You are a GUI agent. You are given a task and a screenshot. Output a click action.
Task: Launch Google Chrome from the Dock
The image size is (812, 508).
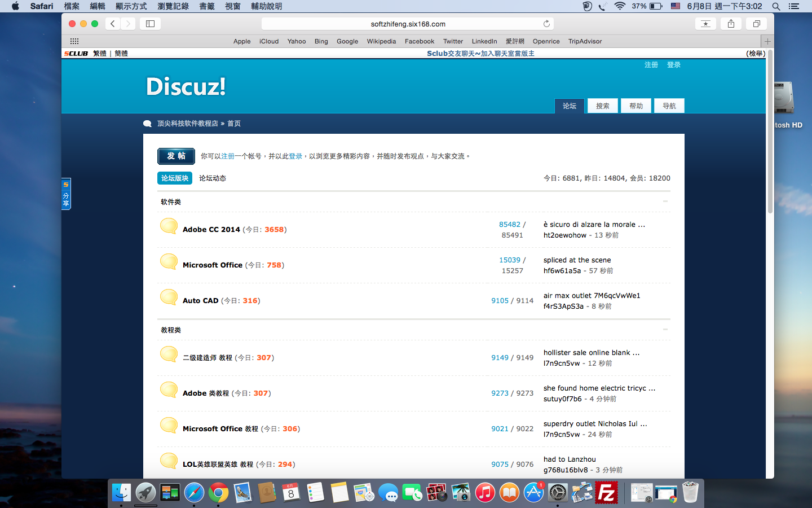pos(218,493)
